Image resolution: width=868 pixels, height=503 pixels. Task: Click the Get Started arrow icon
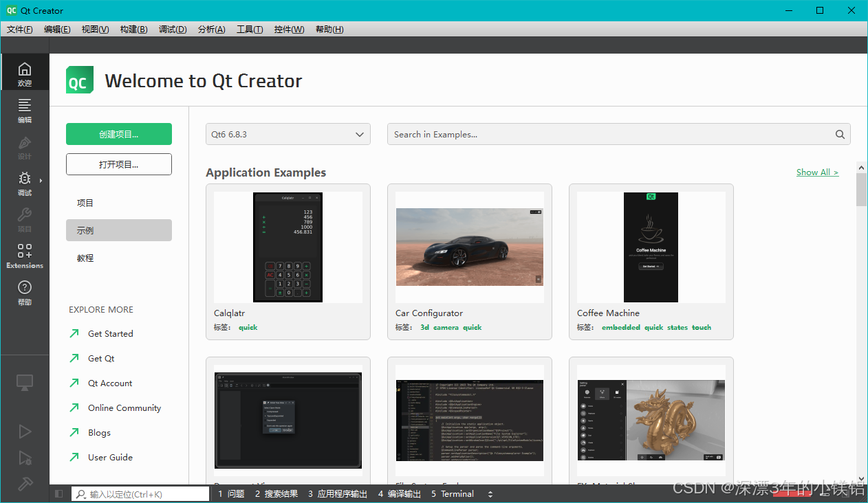pyautogui.click(x=74, y=333)
